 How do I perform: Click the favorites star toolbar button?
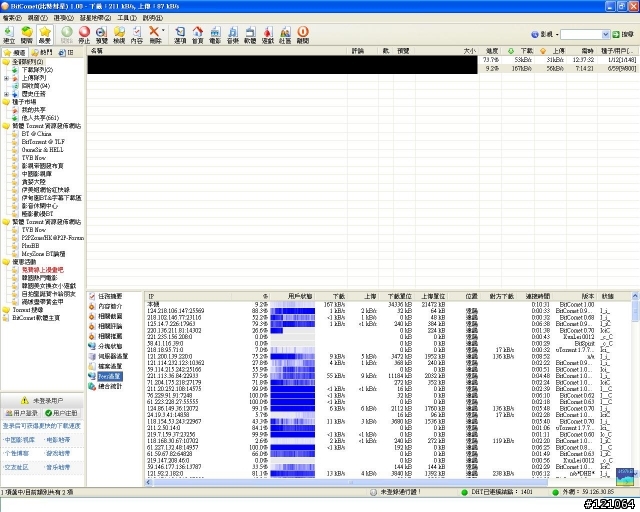pyautogui.click(x=44, y=35)
